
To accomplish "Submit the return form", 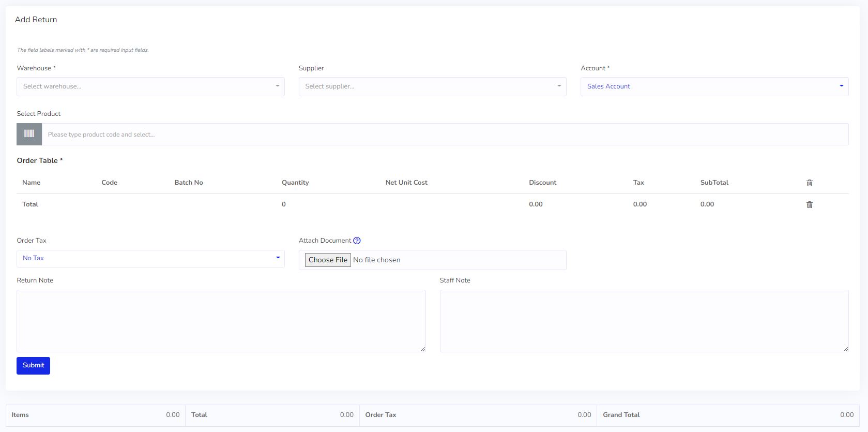I will coord(33,365).
